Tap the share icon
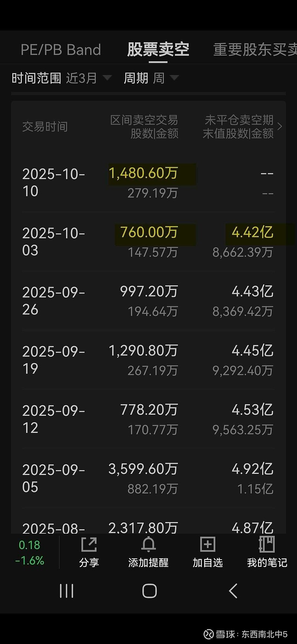The width and height of the screenshot is (297, 644). point(89,545)
